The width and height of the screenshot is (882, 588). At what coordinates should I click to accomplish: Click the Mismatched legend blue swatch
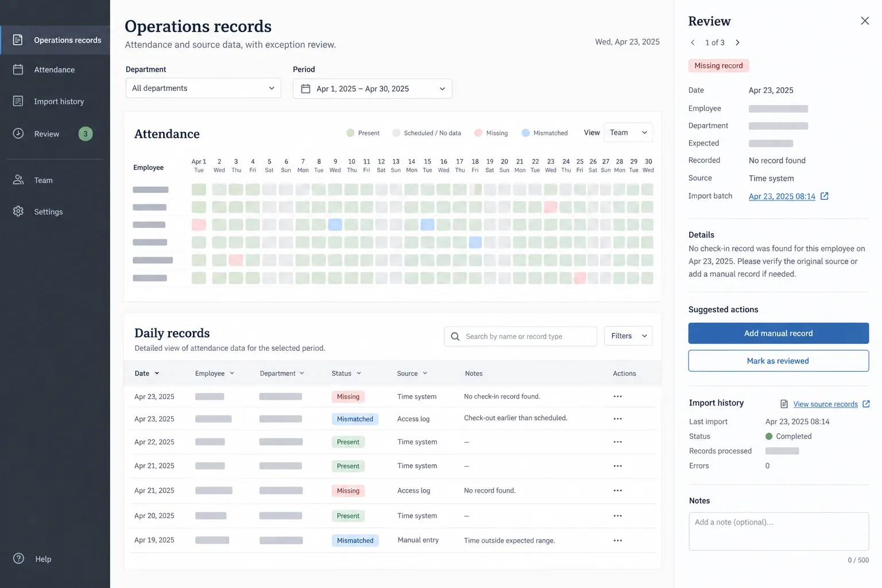pyautogui.click(x=525, y=133)
